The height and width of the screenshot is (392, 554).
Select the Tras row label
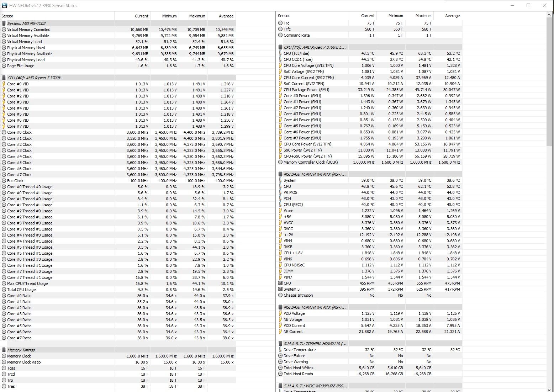(11, 386)
